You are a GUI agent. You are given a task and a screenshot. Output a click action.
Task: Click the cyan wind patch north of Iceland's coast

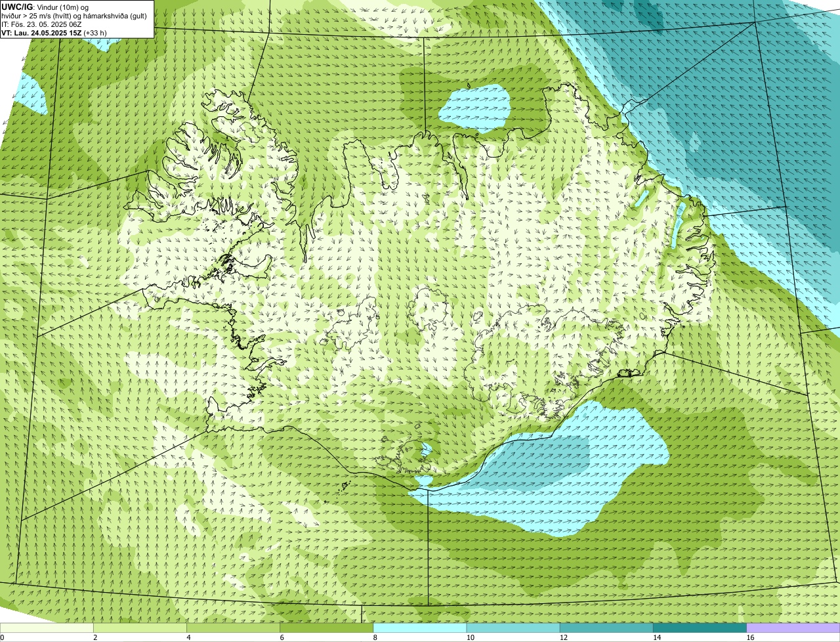click(x=475, y=108)
